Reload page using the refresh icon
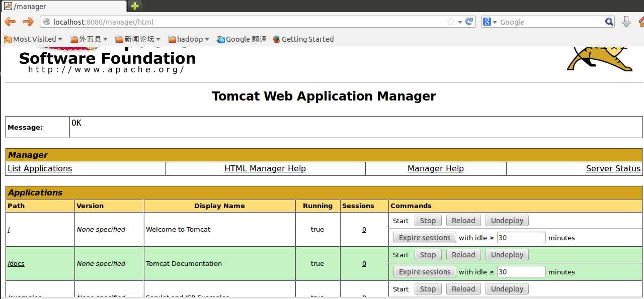This screenshot has height=299, width=644. click(469, 22)
